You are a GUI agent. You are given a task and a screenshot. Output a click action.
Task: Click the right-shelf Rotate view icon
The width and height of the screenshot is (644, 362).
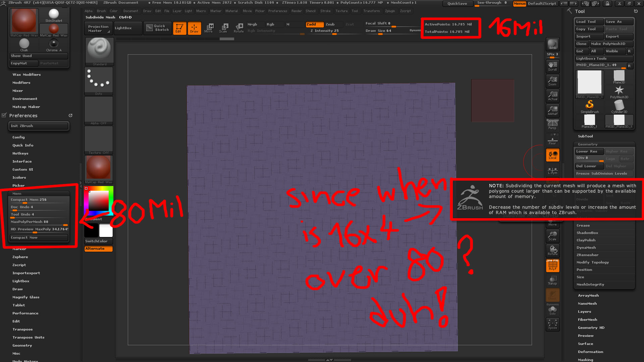(552, 250)
